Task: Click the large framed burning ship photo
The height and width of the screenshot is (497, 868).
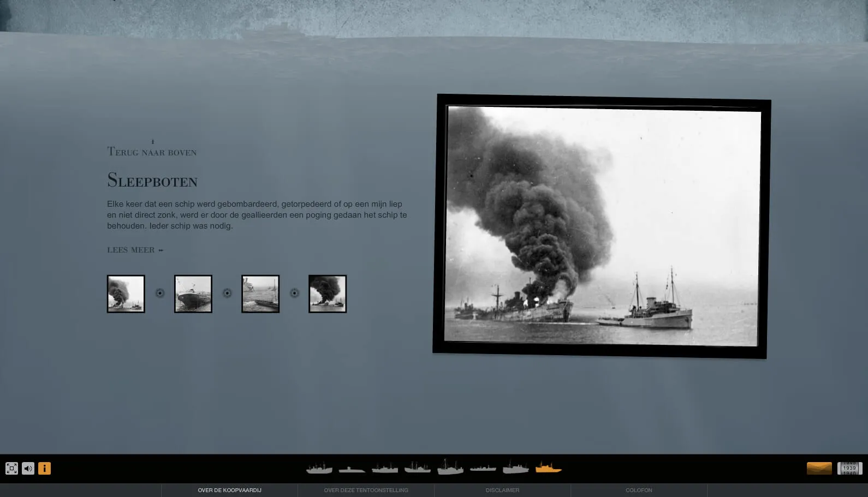Action: click(x=602, y=226)
